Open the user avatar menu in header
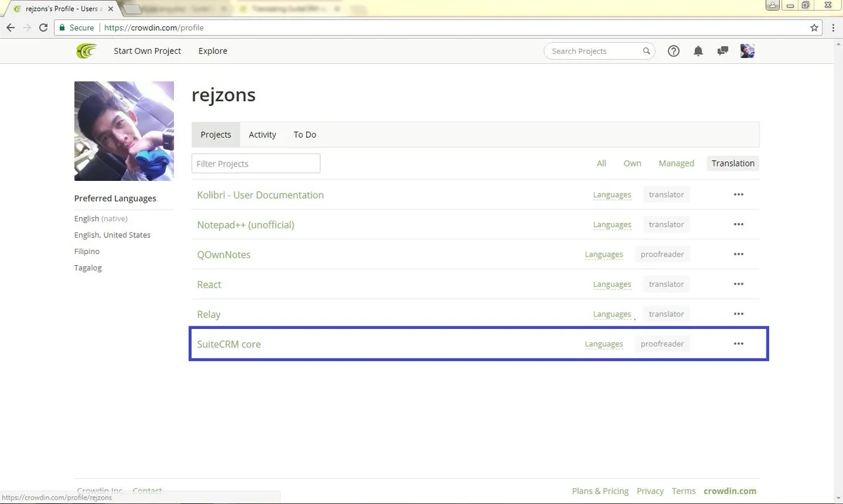843x504 pixels. pyautogui.click(x=748, y=51)
